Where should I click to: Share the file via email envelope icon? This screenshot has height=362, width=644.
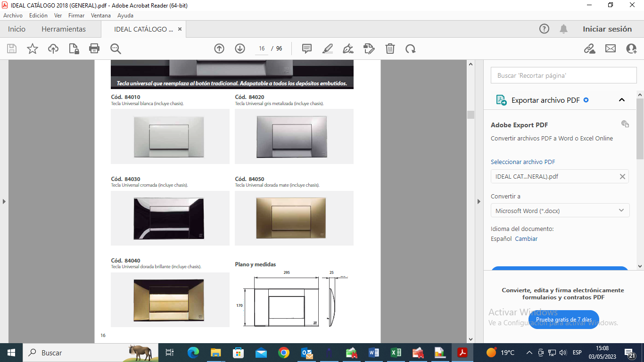(611, 49)
